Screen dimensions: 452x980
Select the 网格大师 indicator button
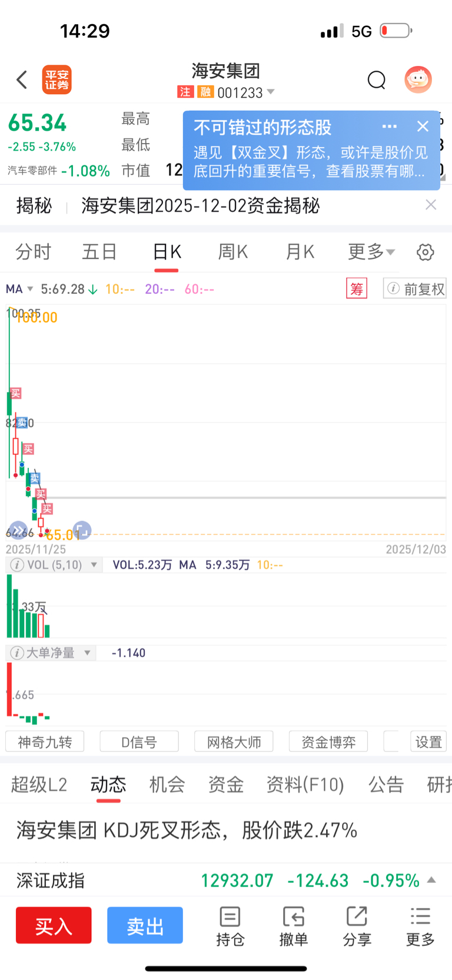pyautogui.click(x=234, y=742)
